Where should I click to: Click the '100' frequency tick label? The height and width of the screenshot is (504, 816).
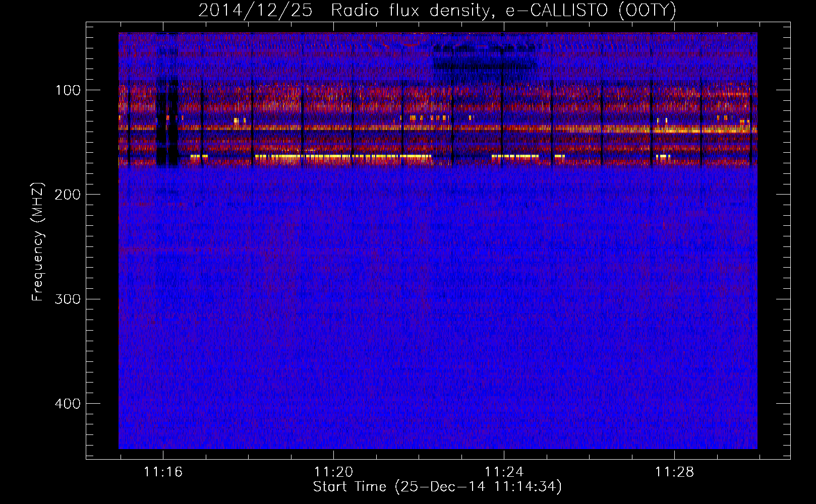point(68,90)
